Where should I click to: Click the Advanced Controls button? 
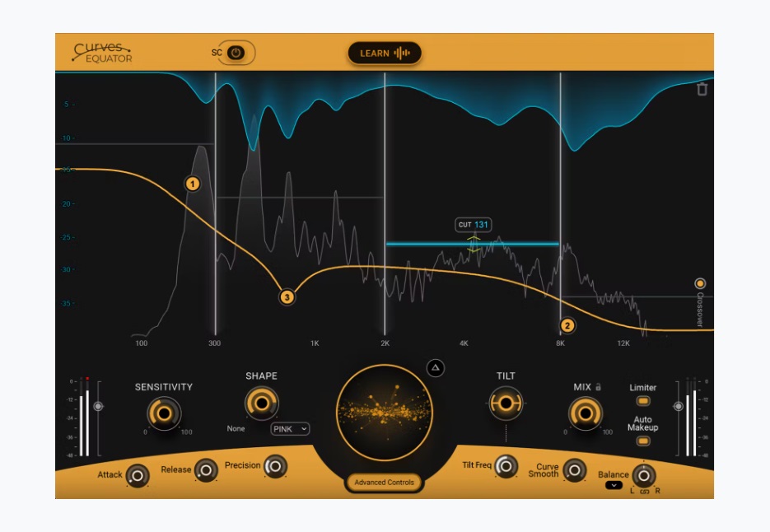coord(384,483)
